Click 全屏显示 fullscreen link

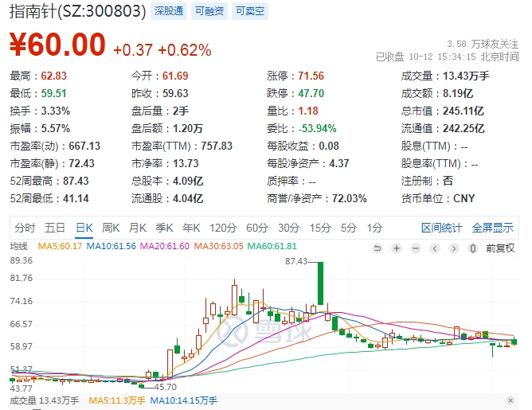pyautogui.click(x=493, y=228)
